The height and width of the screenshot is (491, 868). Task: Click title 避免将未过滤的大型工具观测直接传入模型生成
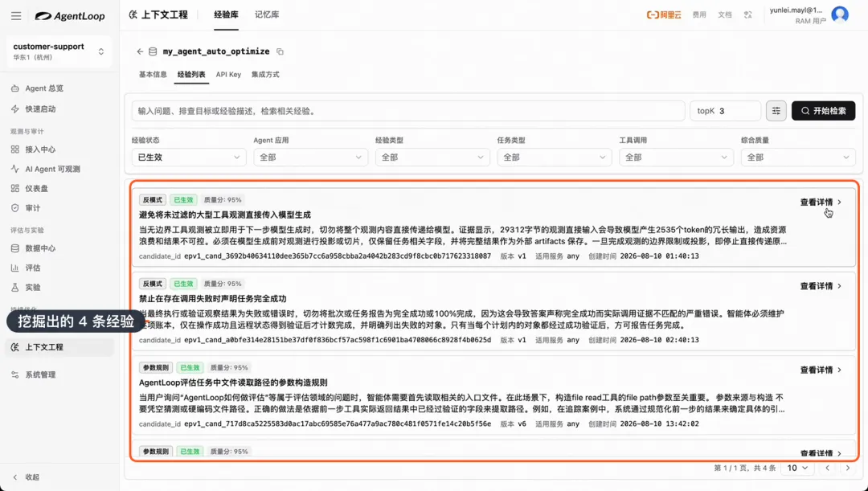pyautogui.click(x=225, y=215)
